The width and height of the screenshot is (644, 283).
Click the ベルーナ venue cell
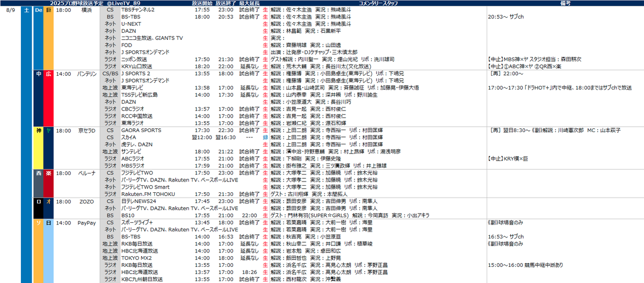tap(86, 173)
